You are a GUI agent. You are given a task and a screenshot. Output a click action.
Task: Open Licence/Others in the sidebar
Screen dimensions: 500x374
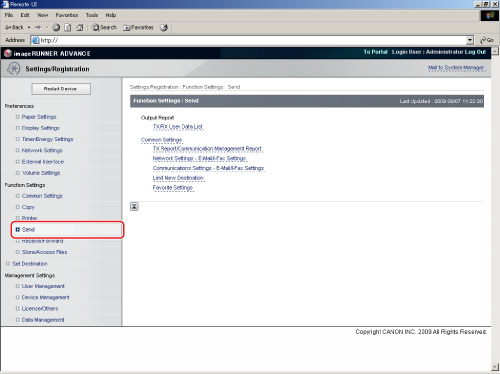pos(40,309)
